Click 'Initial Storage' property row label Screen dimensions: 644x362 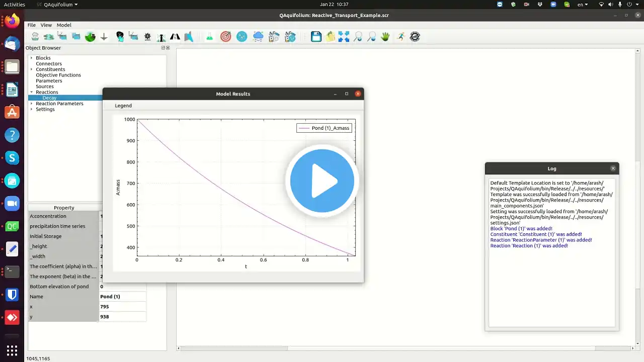(46, 236)
